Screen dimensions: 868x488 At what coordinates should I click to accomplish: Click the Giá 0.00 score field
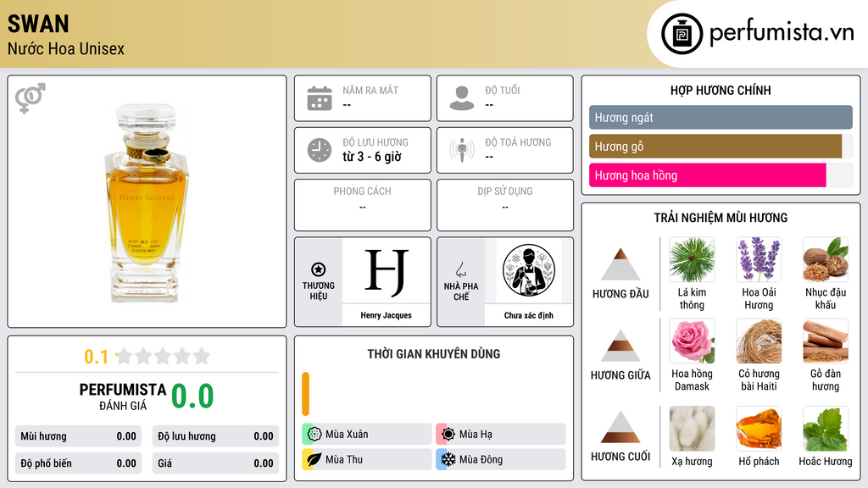click(215, 463)
